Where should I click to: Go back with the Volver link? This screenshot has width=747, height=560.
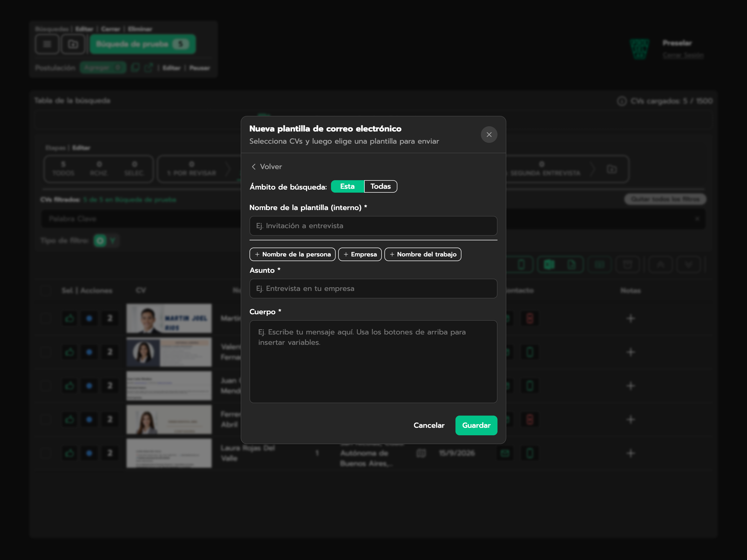click(x=267, y=167)
